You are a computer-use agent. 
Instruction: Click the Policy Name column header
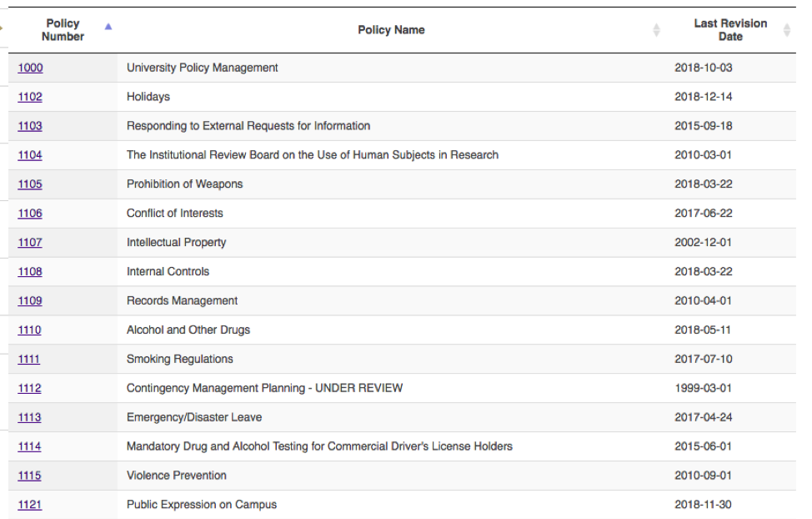click(x=391, y=30)
